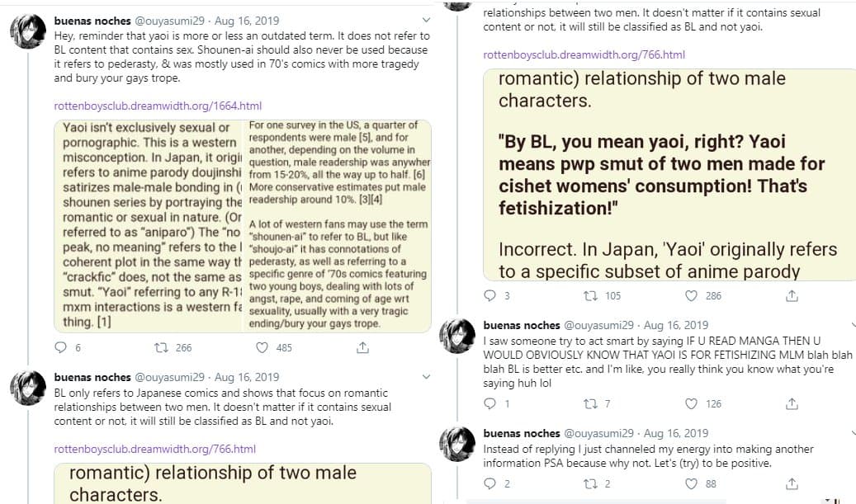Like the tweet with 88 likes
Viewport: 856px width, 504px height.
click(692, 484)
